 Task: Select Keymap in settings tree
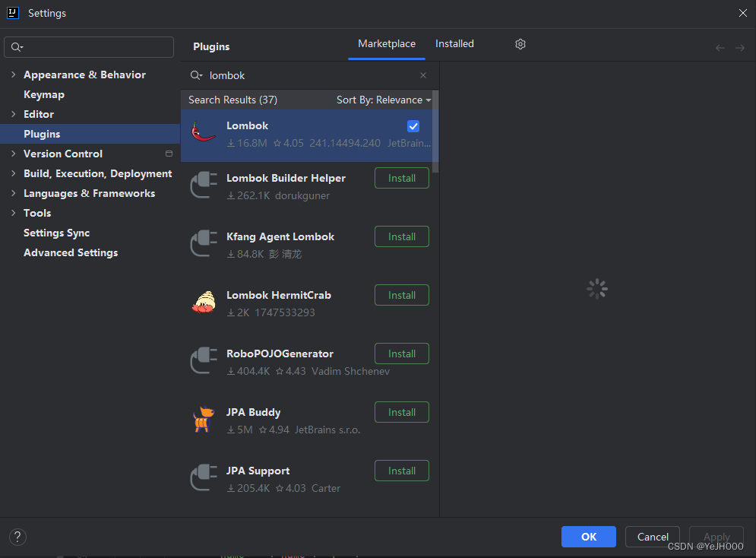[44, 94]
